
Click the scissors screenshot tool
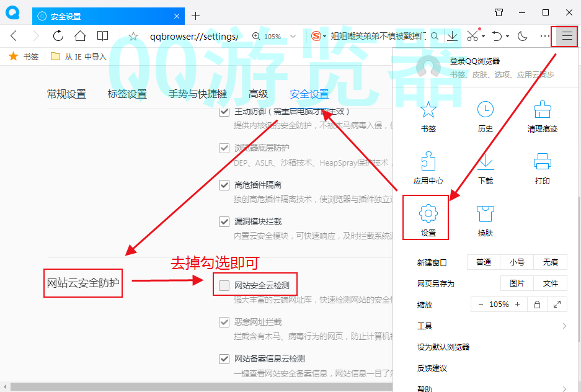(472, 36)
